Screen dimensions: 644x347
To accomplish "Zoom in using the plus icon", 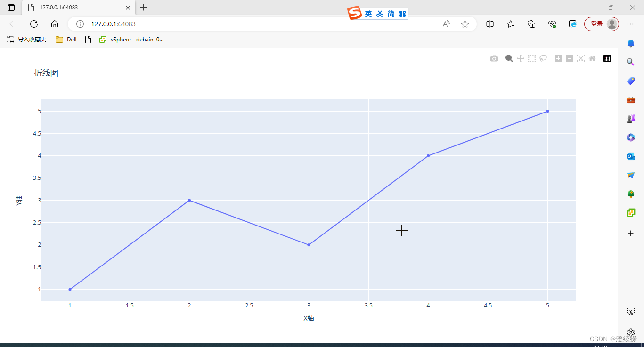I will [x=558, y=58].
